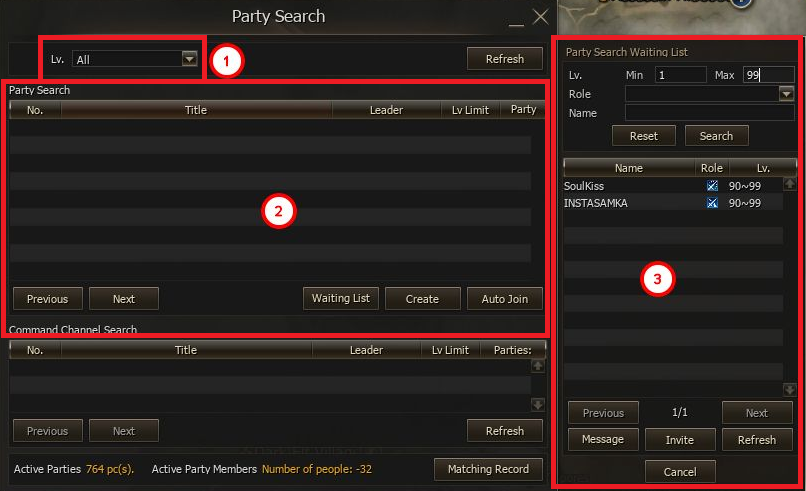Click SoulKiss's role icon
Viewport: 806px width, 491px height.
point(712,186)
